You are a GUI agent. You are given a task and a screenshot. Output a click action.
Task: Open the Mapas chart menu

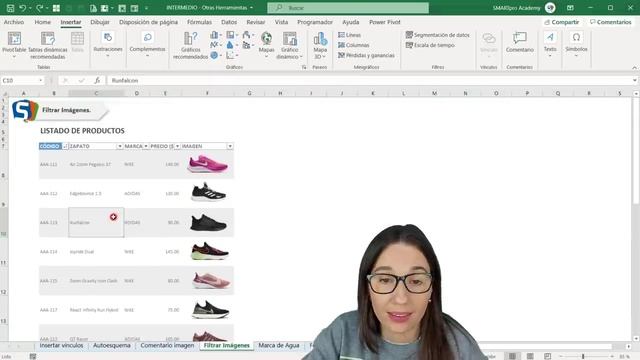pos(267,44)
